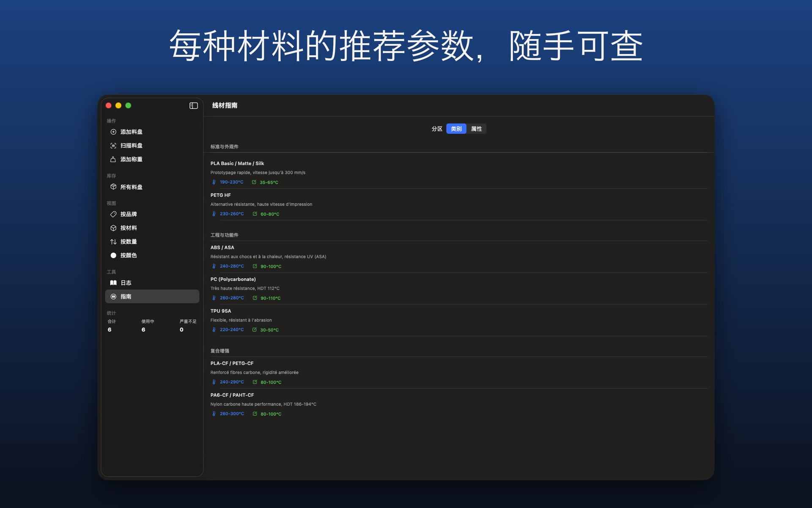The image size is (812, 508).
Task: Show 所有料盘 inventory list
Action: pos(152,187)
